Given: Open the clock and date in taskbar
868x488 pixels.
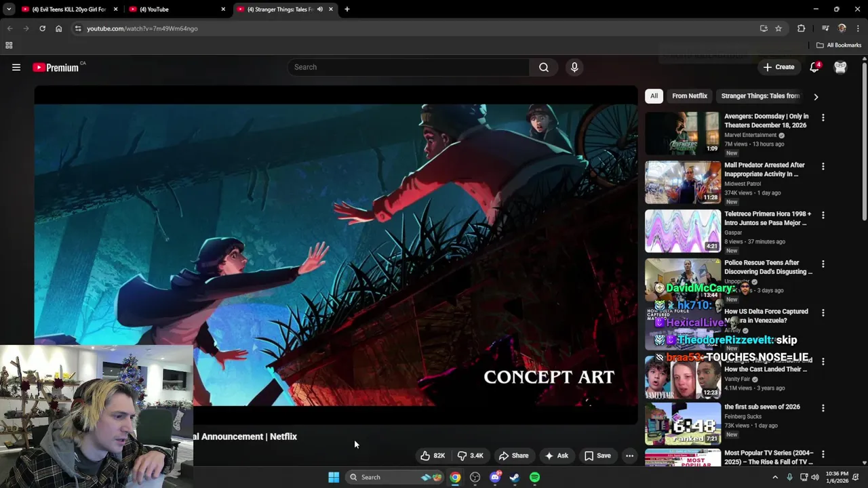Looking at the screenshot, I should point(837,477).
